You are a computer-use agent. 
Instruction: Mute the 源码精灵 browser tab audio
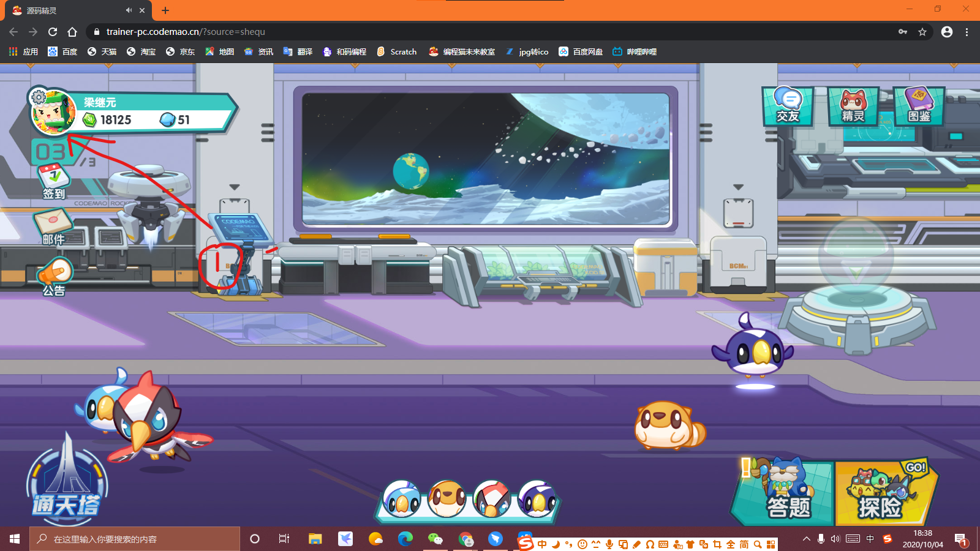point(129,10)
